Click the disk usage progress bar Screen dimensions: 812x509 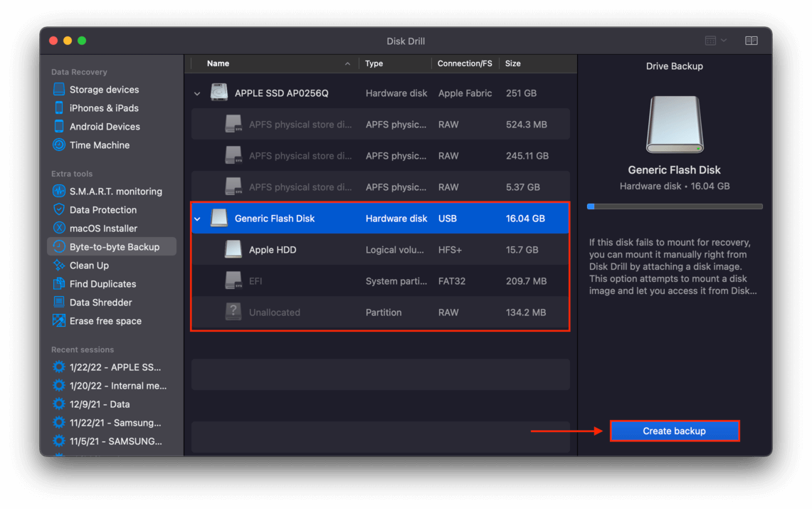[674, 206]
